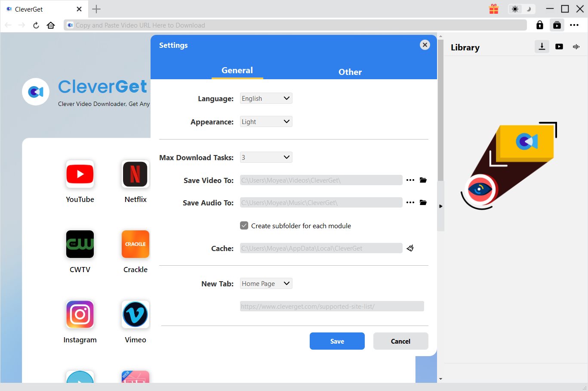This screenshot has height=391, width=588.
Task: Open the Crackle site shortcut
Action: click(135, 244)
